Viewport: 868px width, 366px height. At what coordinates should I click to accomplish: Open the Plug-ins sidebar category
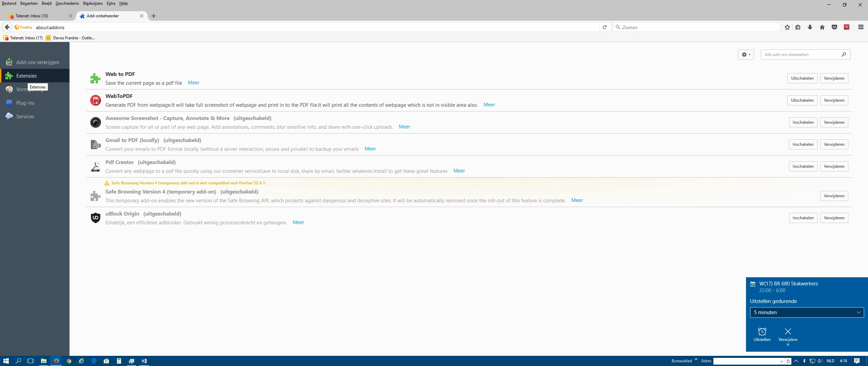[25, 103]
